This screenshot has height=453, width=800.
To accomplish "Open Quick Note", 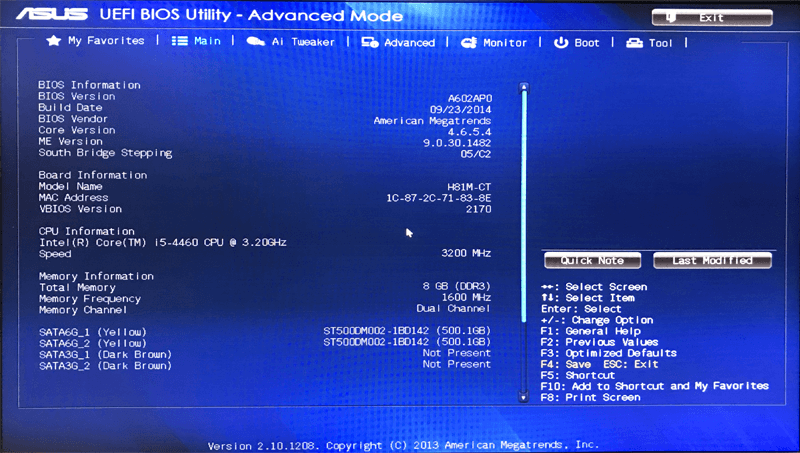I will [x=592, y=261].
